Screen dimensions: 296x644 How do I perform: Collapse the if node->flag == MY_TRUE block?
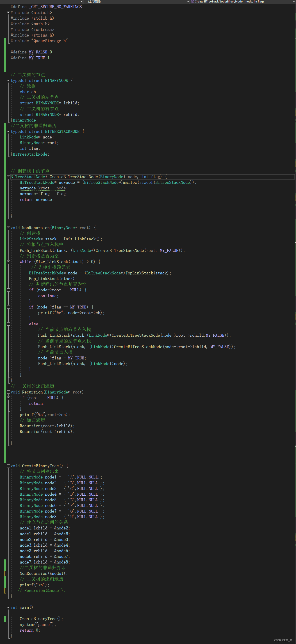click(x=8, y=307)
